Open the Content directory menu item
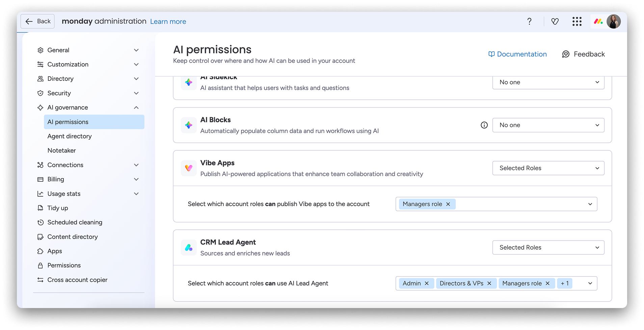This screenshot has height=330, width=644. pyautogui.click(x=73, y=237)
